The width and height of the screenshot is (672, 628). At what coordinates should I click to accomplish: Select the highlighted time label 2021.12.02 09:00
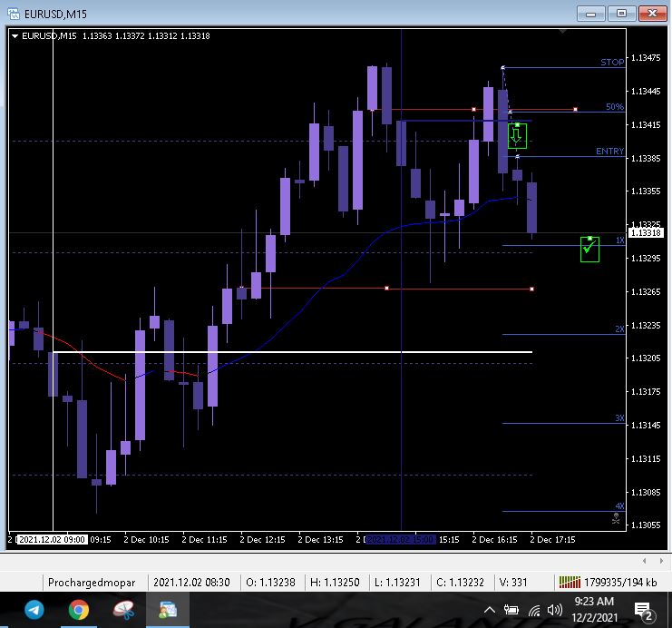coord(52,540)
